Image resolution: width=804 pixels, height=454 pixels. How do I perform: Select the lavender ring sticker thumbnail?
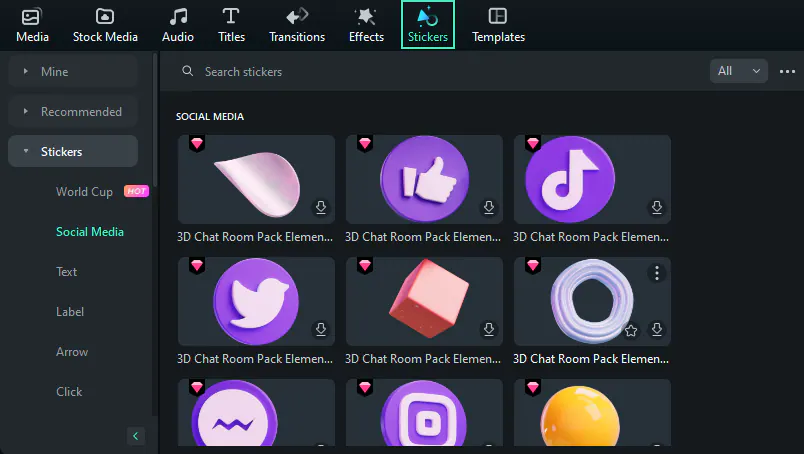[592, 301]
